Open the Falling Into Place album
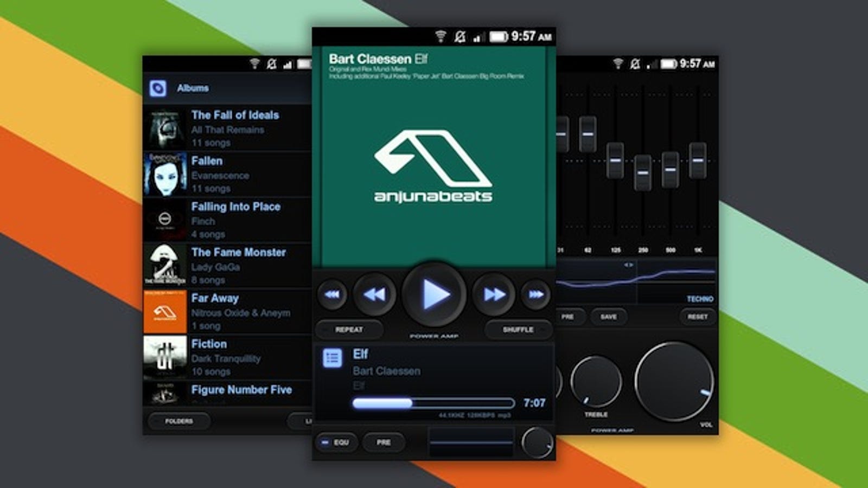 (227, 220)
